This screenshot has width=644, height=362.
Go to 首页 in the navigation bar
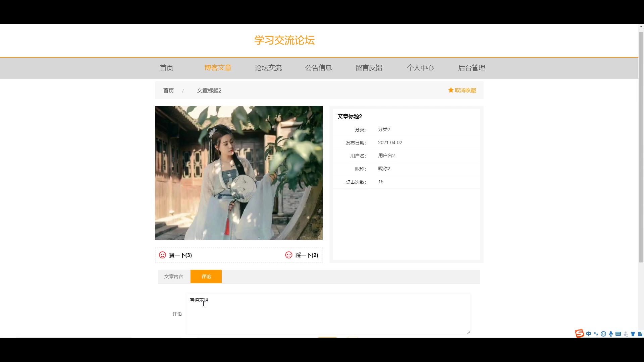coord(166,68)
